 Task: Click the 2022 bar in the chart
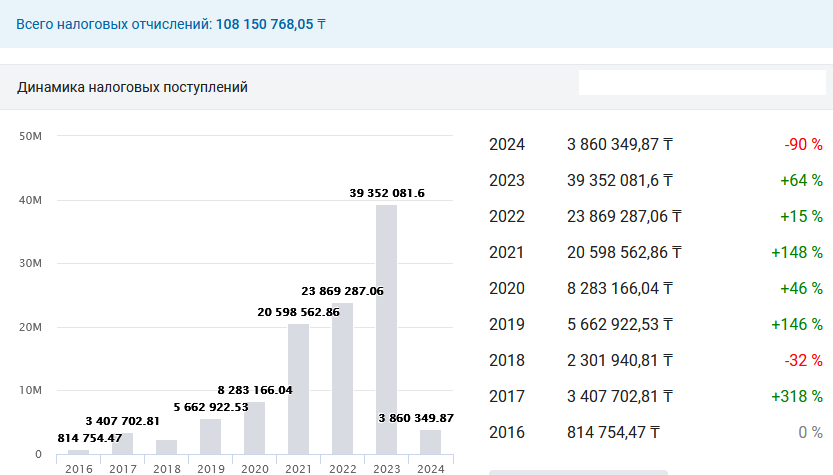(342, 379)
